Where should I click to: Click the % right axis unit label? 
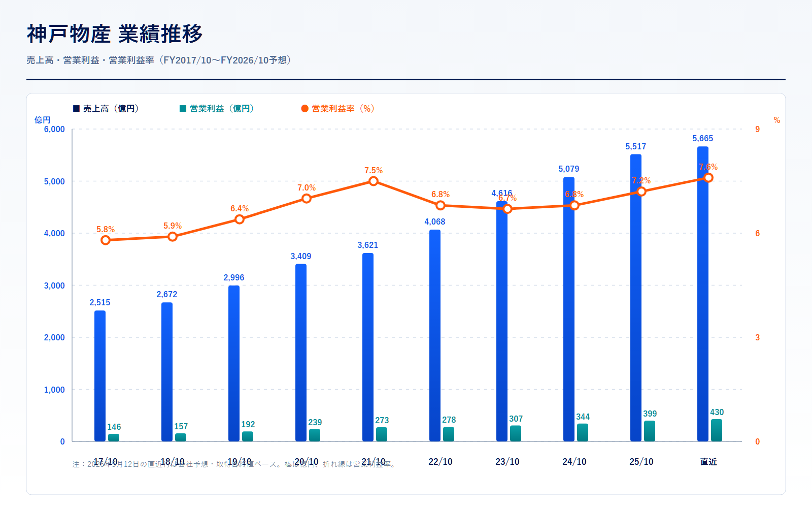click(x=777, y=120)
